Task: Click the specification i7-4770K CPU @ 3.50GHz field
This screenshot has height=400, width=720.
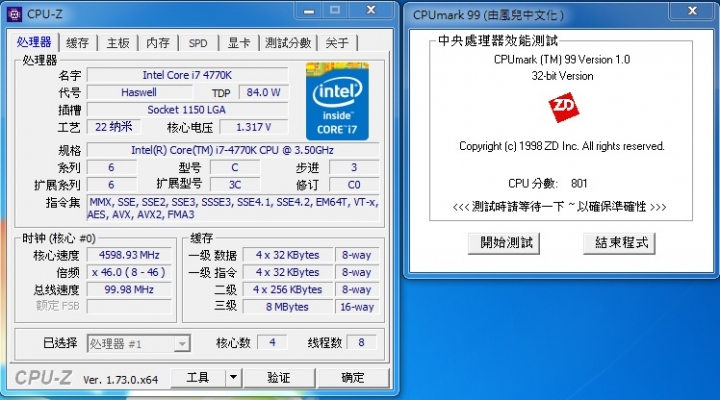Action: 233,150
